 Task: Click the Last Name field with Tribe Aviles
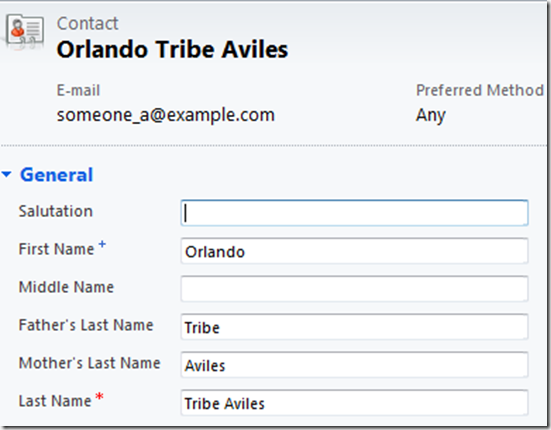click(x=354, y=403)
